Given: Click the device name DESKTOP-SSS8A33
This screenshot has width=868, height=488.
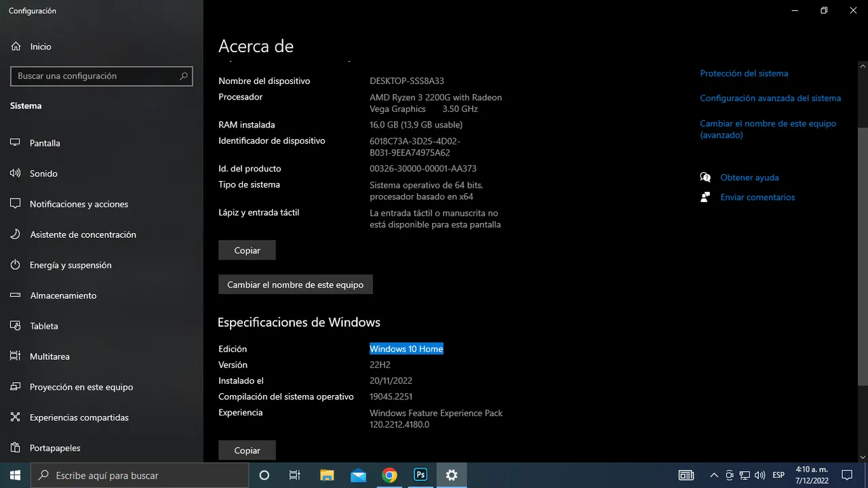Looking at the screenshot, I should (407, 81).
